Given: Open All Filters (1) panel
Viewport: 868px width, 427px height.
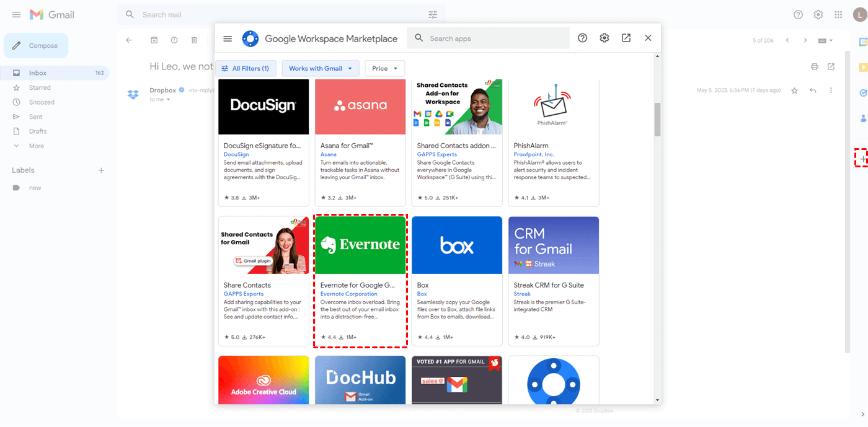Looking at the screenshot, I should (x=246, y=68).
